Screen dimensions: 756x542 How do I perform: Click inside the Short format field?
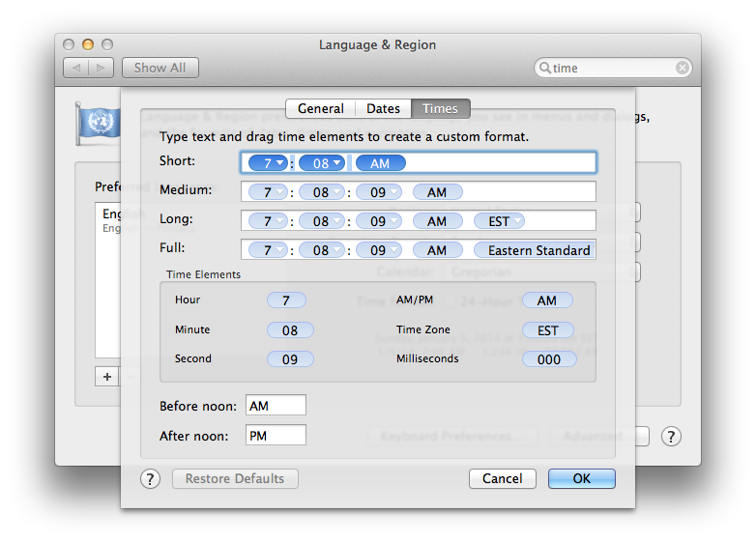pyautogui.click(x=419, y=163)
